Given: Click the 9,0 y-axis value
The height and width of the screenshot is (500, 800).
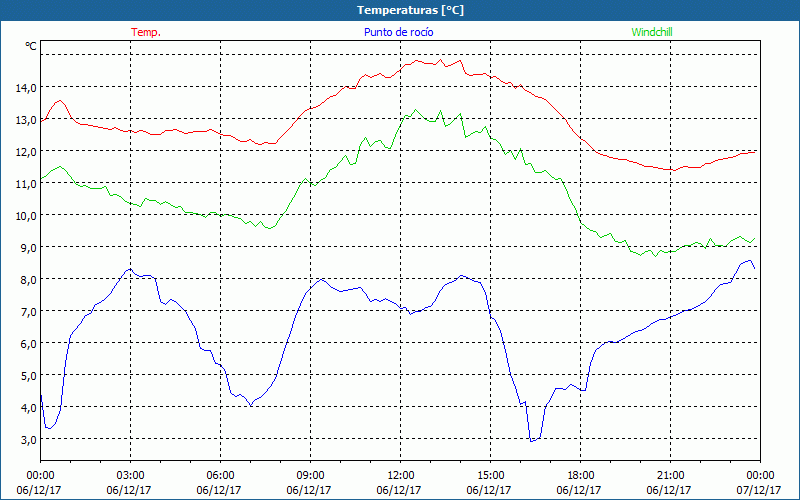Looking at the screenshot, I should pos(29,248).
